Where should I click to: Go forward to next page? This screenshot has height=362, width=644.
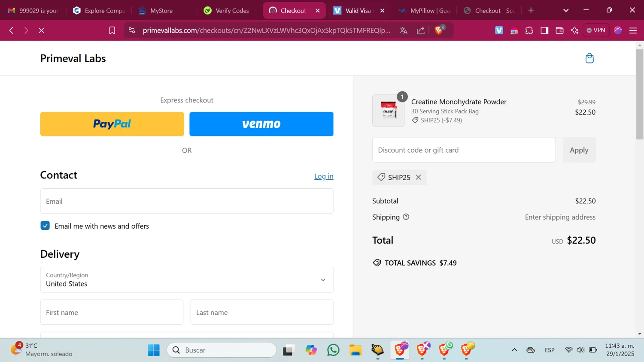pyautogui.click(x=26, y=30)
